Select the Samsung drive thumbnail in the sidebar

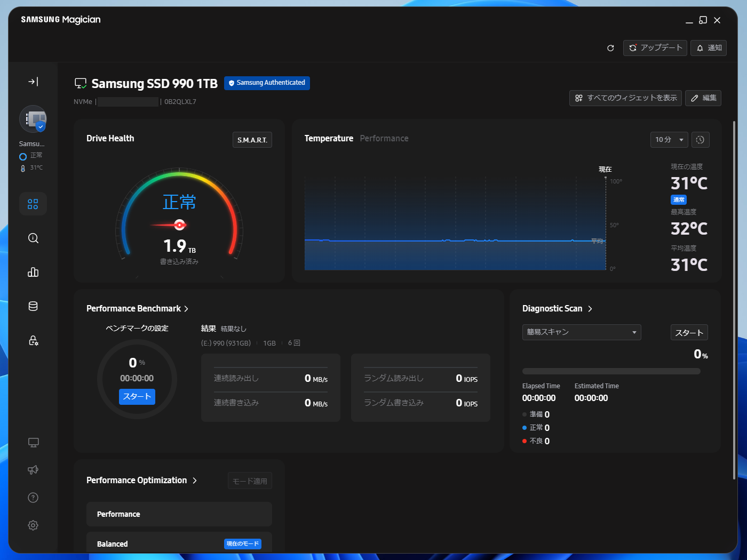coord(33,119)
